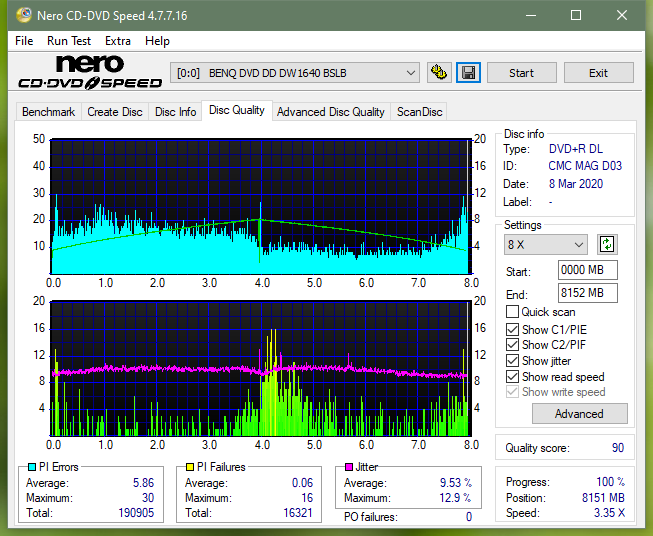The width and height of the screenshot is (653, 536).
Task: Open the Extra menu
Action: pos(118,41)
